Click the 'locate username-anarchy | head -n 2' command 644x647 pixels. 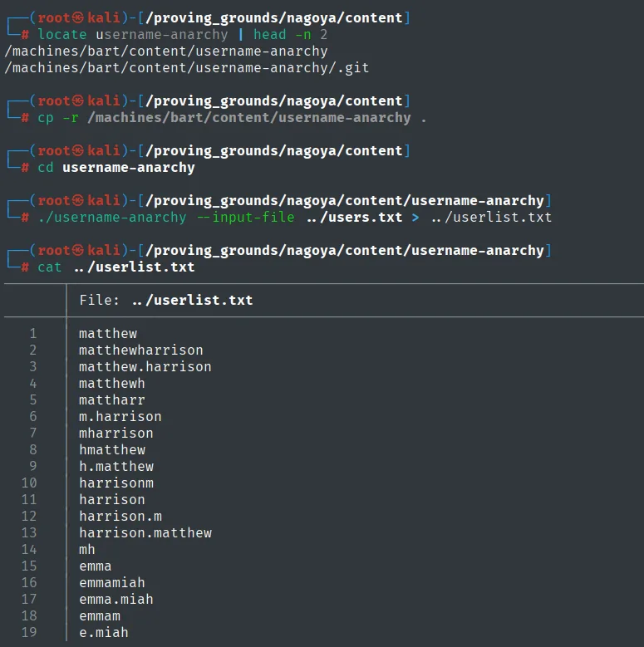[x=183, y=34]
